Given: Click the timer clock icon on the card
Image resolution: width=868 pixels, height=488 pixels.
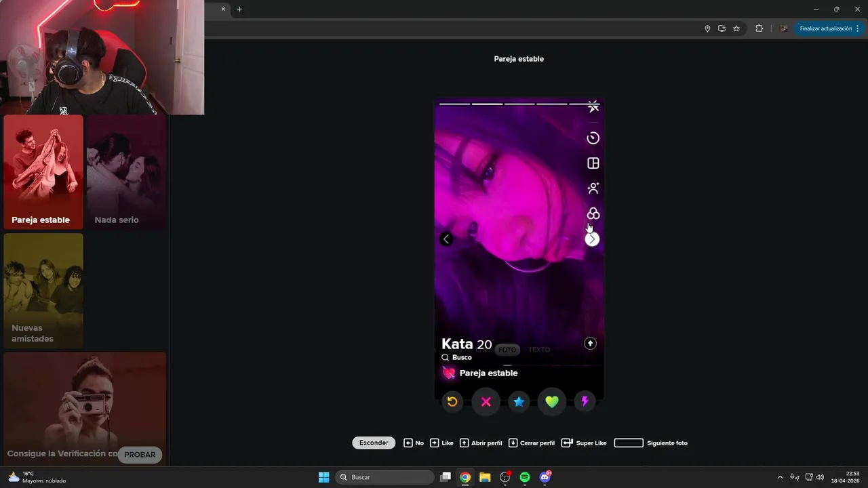Looking at the screenshot, I should point(593,138).
